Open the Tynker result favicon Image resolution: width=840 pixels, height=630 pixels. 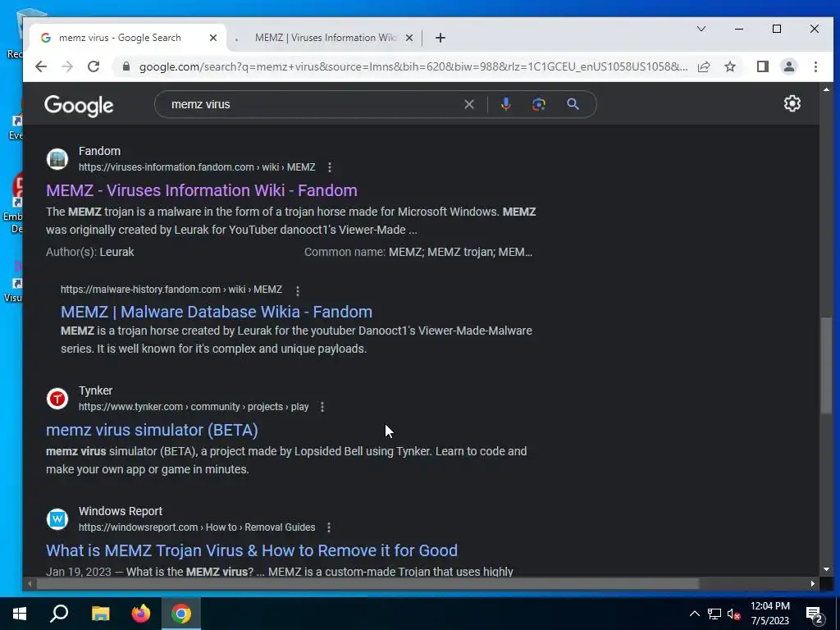(57, 399)
